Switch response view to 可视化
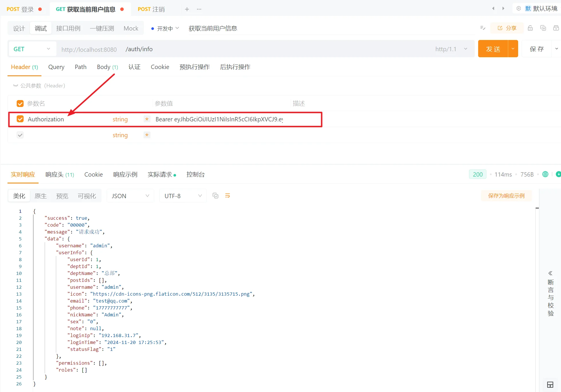 coord(87,196)
